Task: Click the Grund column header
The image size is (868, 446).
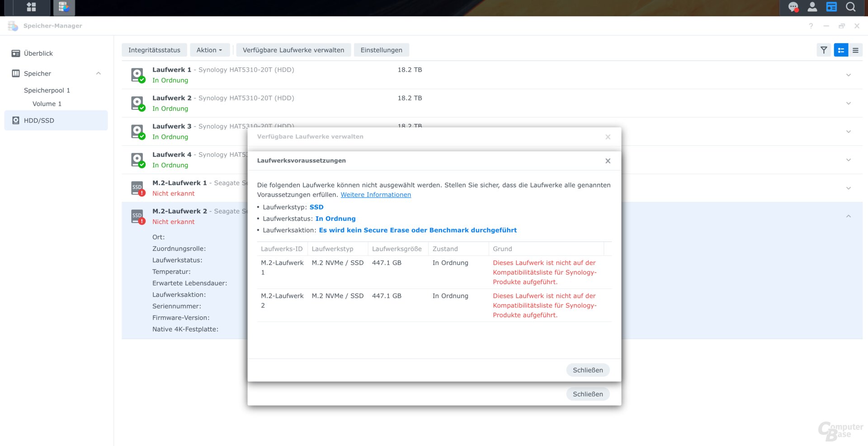Action: point(547,249)
